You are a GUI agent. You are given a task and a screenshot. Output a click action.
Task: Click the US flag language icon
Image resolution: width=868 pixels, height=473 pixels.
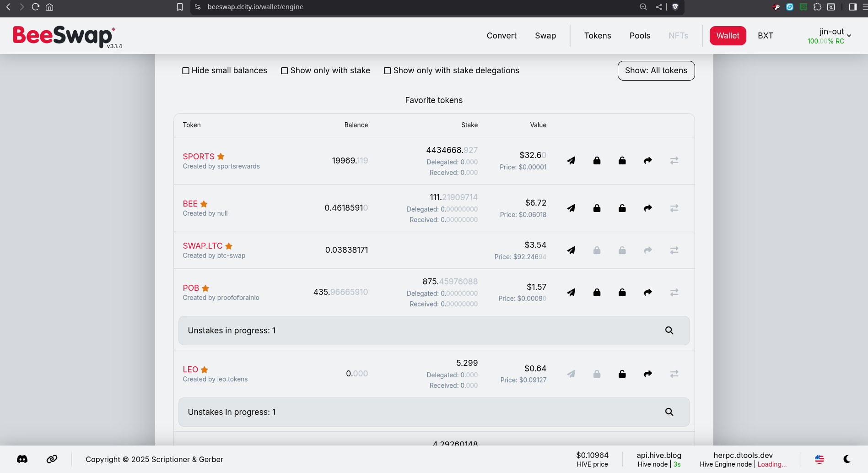coord(819,459)
